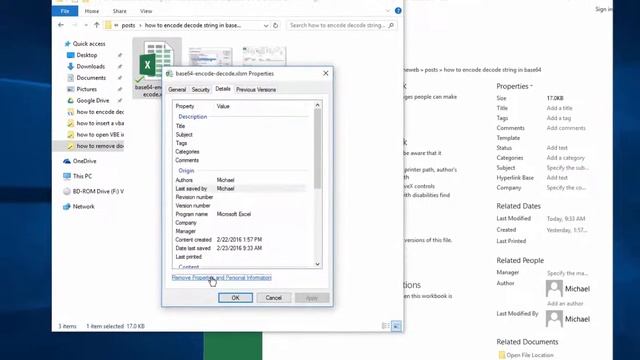Open Pictures in navigation pane
The image size is (640, 360).
pos(86,89)
